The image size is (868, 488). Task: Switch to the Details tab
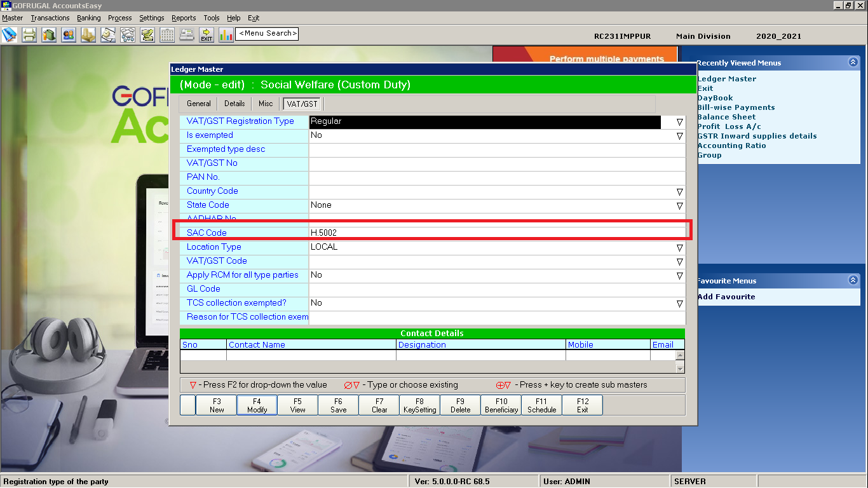pos(234,104)
